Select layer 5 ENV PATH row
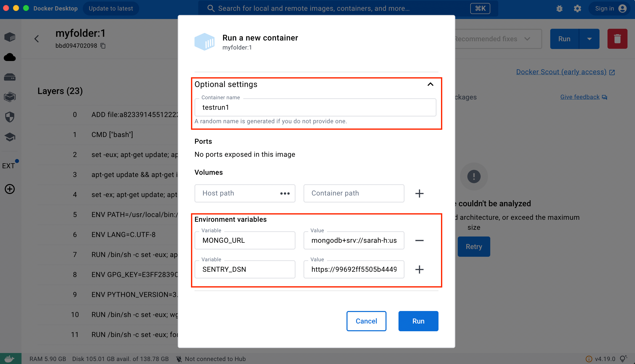Viewport: 635px width, 364px height. [x=108, y=215]
